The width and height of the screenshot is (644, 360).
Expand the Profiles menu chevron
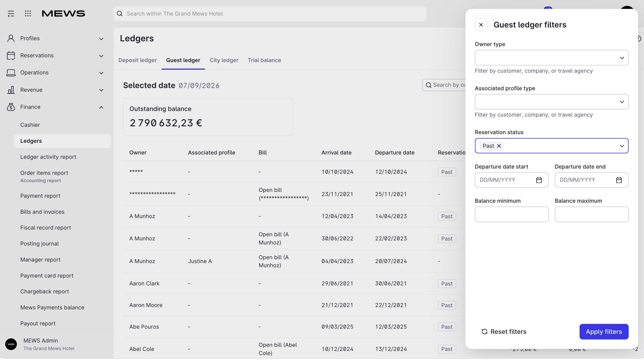pos(101,39)
